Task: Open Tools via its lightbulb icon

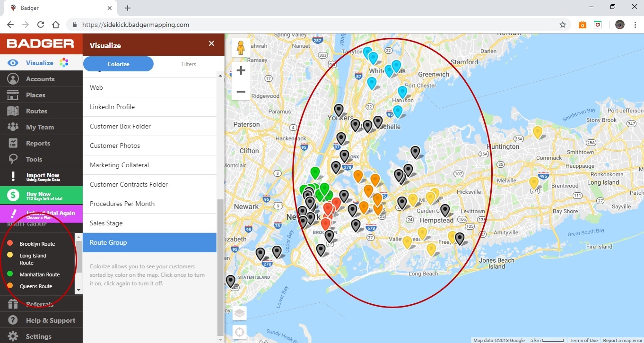Action: [x=13, y=159]
